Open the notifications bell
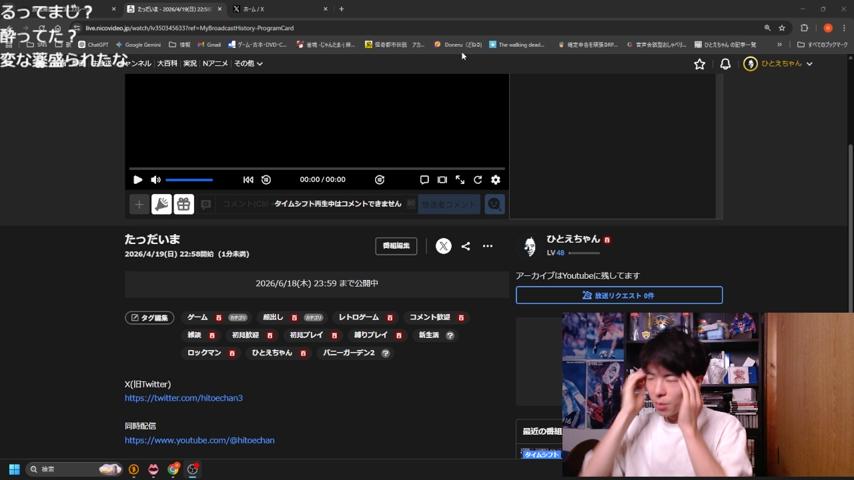 click(725, 64)
